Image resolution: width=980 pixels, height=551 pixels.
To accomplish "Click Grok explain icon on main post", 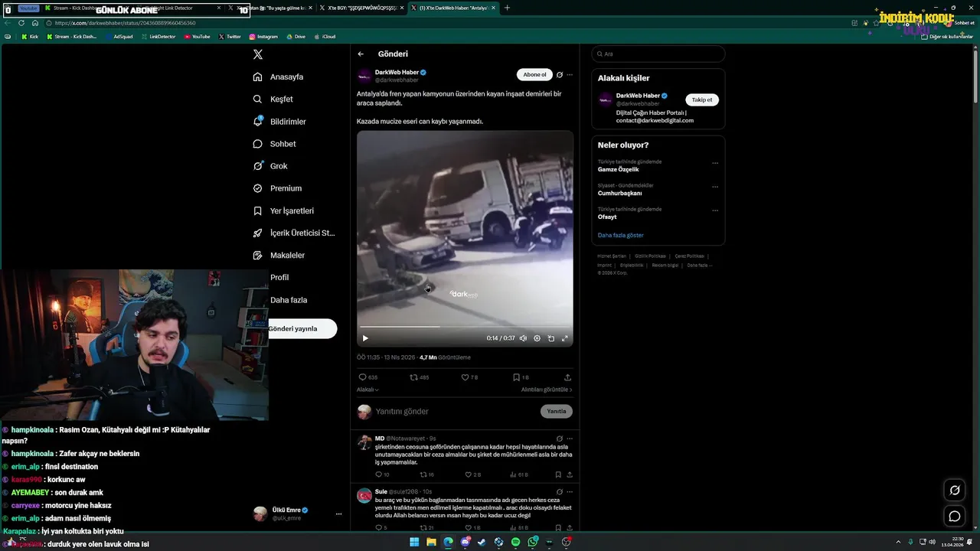I will pyautogui.click(x=560, y=74).
